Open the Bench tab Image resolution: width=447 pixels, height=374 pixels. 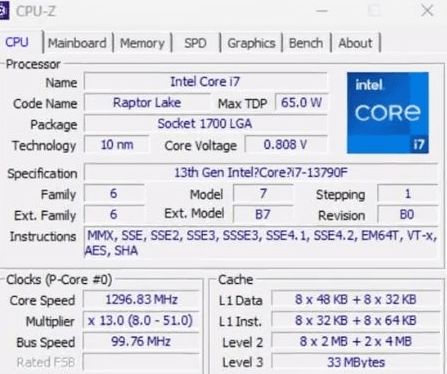(306, 43)
